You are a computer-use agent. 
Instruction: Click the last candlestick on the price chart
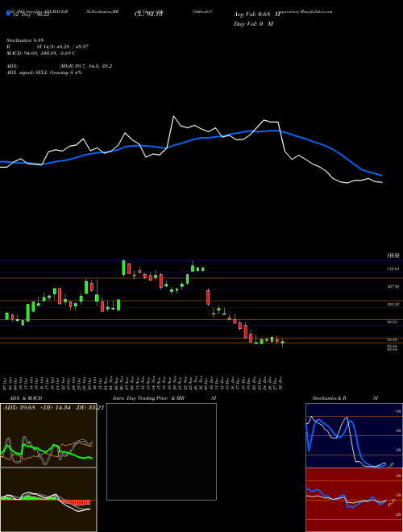(283, 343)
